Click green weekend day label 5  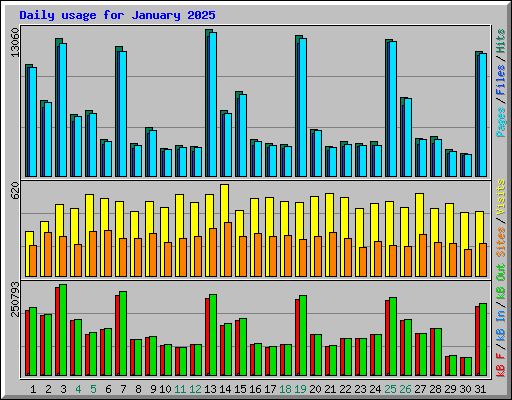pyautogui.click(x=93, y=389)
